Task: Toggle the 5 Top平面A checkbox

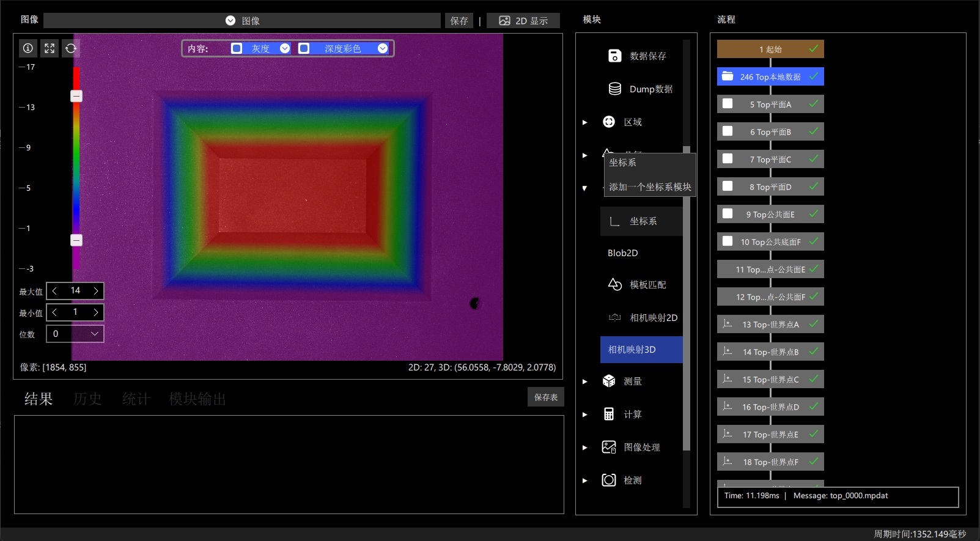Action: 728,103
